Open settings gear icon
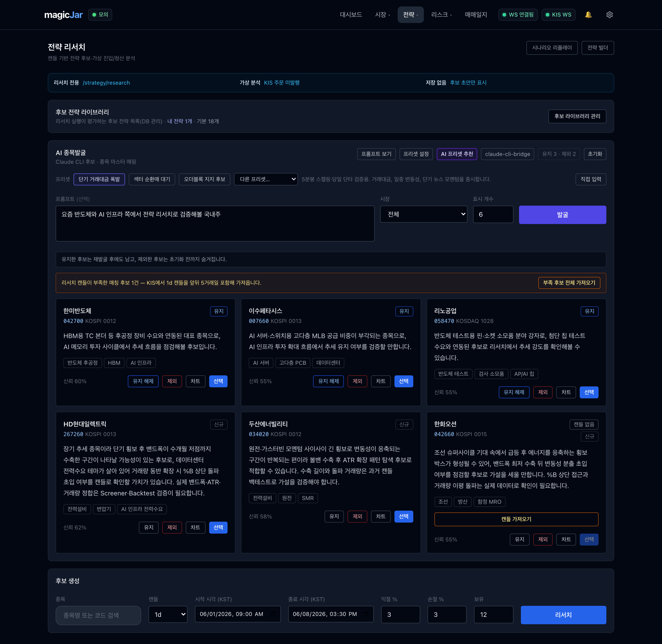 (609, 14)
